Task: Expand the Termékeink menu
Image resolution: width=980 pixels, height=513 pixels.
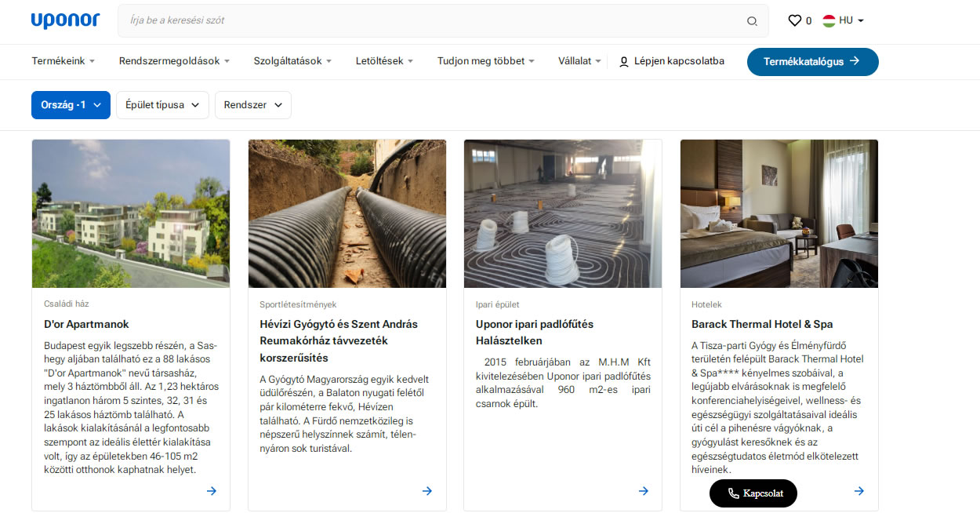Action: click(63, 60)
